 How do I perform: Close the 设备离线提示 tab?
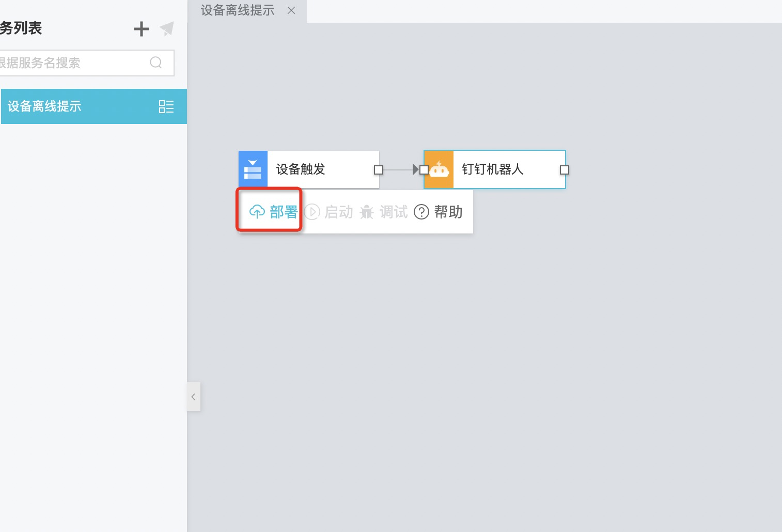coord(291,11)
